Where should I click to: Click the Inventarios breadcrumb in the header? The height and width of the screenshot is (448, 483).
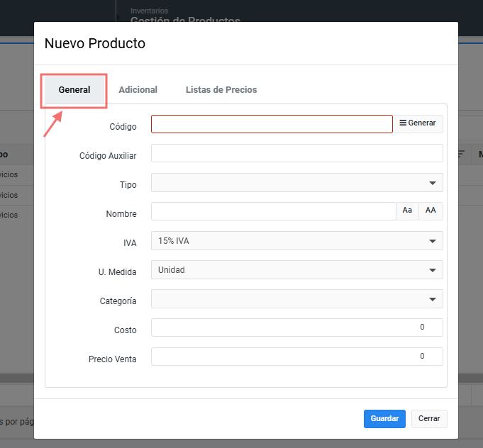[149, 11]
